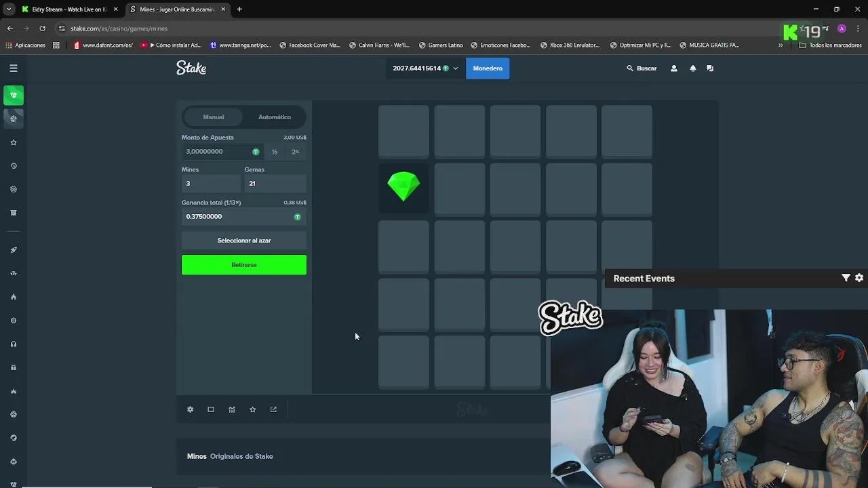Open the Aplicaciones bookmarks shortcut
Image resolution: width=868 pixels, height=488 pixels.
pyautogui.click(x=25, y=45)
